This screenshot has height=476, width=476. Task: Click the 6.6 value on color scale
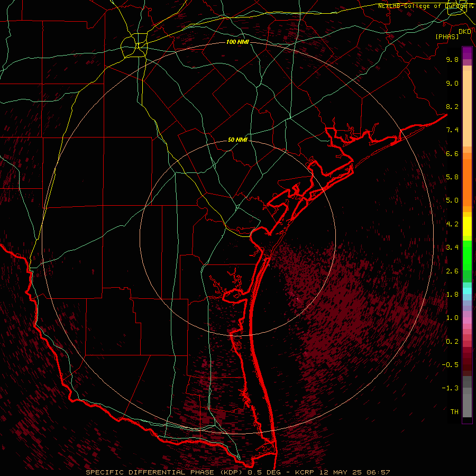pyautogui.click(x=452, y=153)
